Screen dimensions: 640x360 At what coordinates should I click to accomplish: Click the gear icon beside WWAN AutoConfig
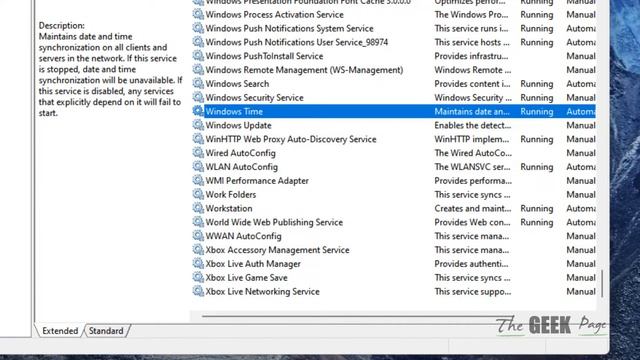click(x=198, y=236)
